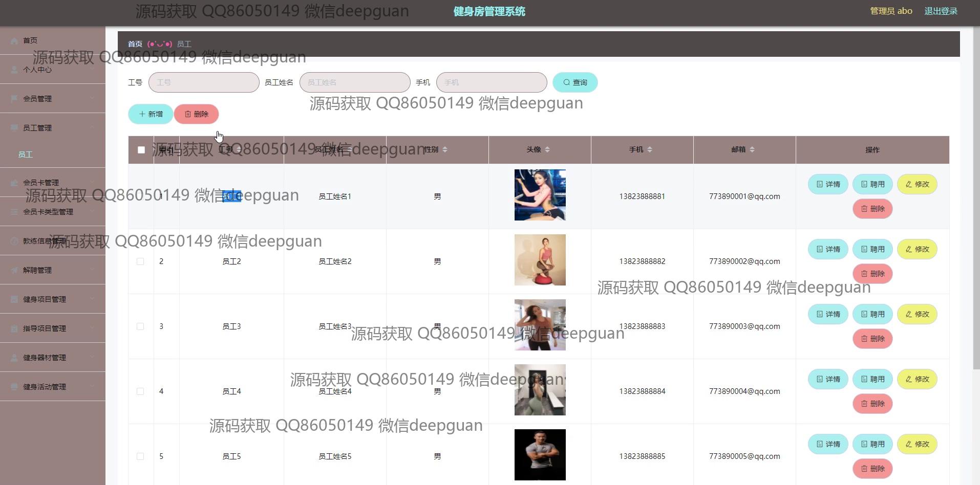Viewport: 980px width, 485px height.
Task: Click the 退出登录 logout link
Action: click(941, 11)
